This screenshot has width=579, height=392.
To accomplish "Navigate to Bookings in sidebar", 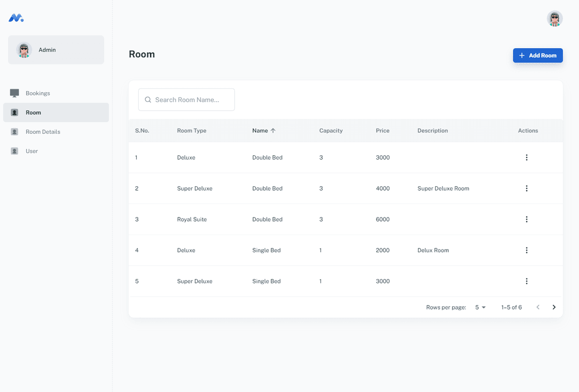I will tap(38, 93).
